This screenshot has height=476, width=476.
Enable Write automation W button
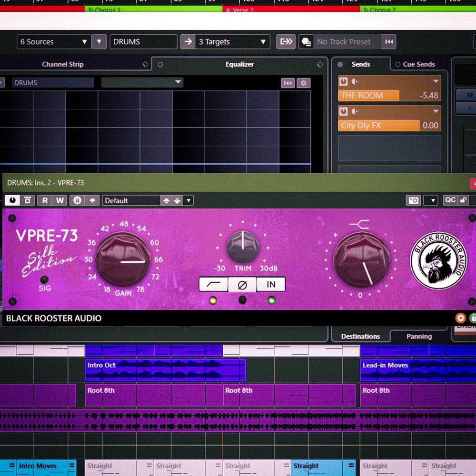click(60, 200)
